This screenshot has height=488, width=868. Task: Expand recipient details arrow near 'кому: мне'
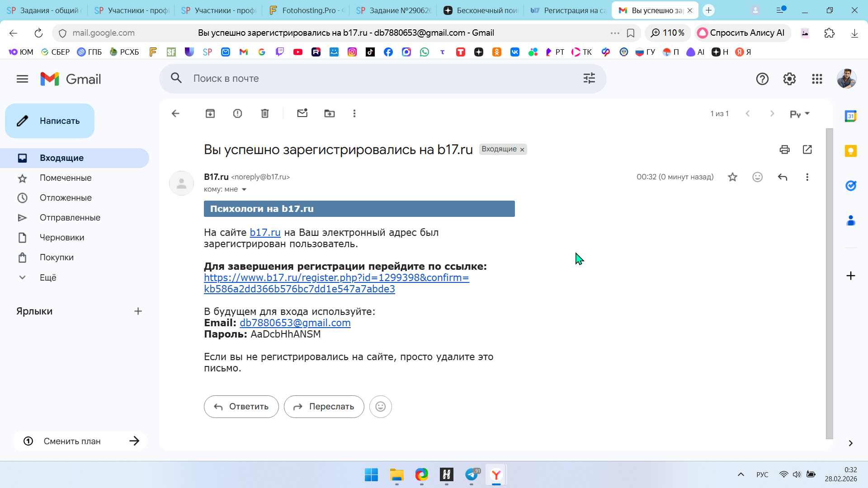(244, 189)
